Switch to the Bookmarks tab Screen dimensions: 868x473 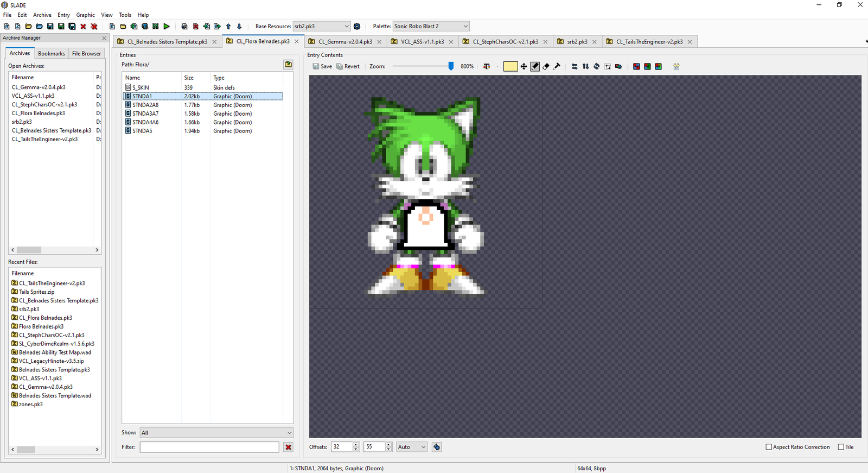tap(52, 53)
